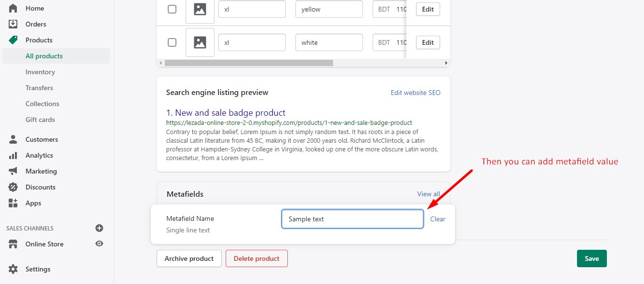Check the xl white variant checkbox

pyautogui.click(x=172, y=42)
